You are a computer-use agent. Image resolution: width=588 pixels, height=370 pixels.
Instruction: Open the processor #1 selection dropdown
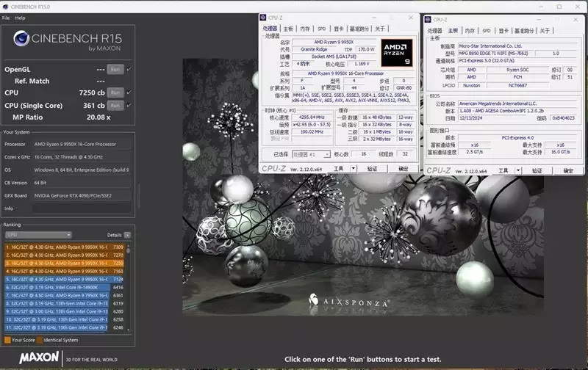tap(311, 154)
